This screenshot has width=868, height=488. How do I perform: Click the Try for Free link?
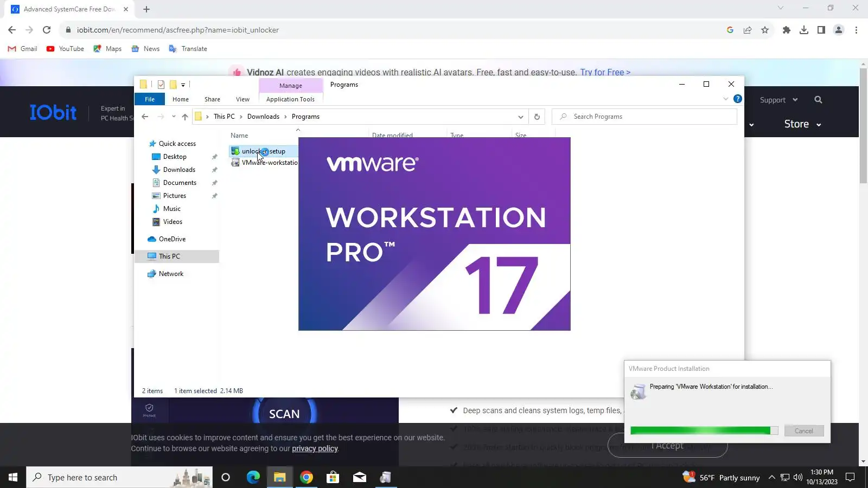(x=605, y=72)
